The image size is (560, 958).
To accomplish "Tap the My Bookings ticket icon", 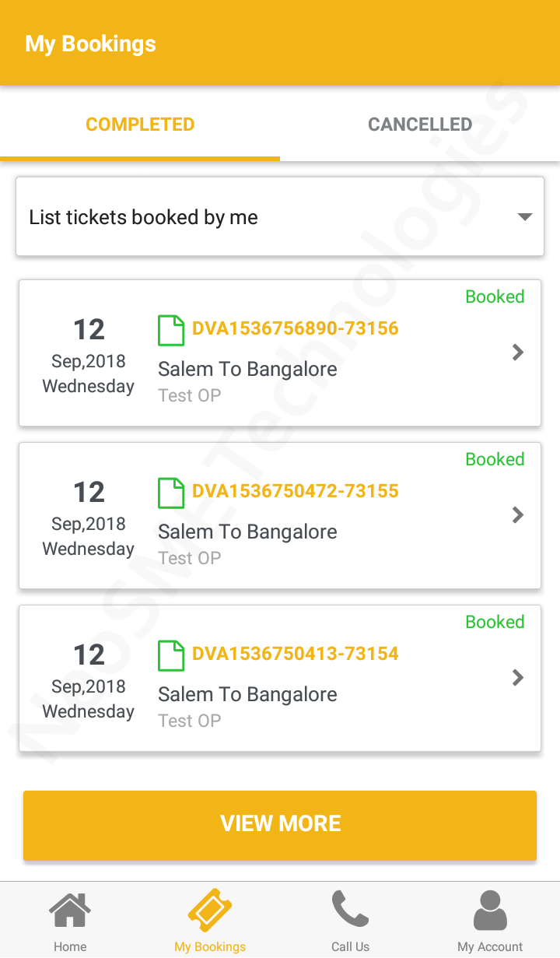I will [210, 911].
